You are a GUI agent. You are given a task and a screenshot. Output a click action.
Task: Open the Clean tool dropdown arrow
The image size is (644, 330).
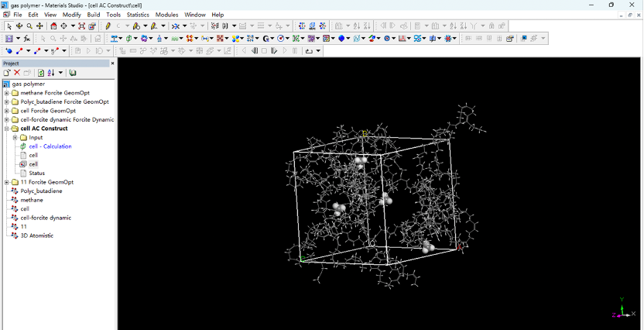[x=184, y=26]
